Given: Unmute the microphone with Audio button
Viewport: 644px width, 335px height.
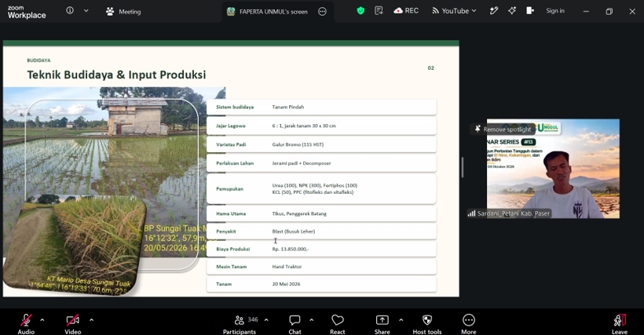Looking at the screenshot, I should (x=26, y=323).
